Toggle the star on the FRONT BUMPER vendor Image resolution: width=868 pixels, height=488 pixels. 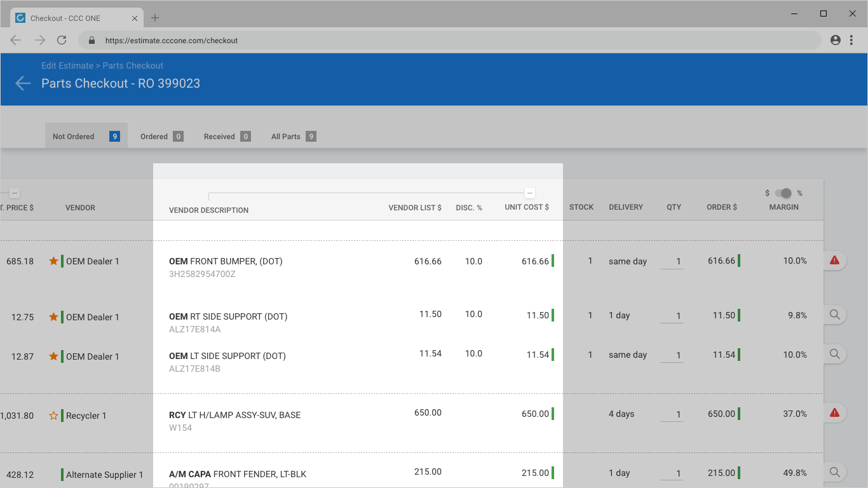[53, 261]
